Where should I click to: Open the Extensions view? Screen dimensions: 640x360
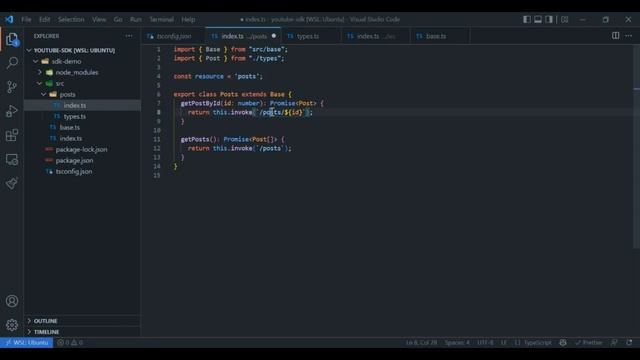pos(12,135)
